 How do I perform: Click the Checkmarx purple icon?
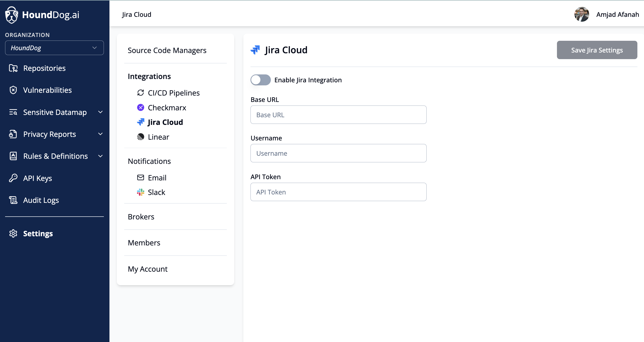pos(141,108)
